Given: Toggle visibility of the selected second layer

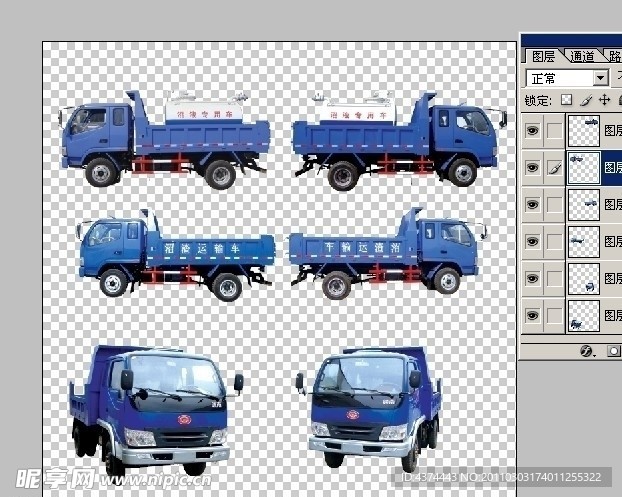Looking at the screenshot, I should pyautogui.click(x=532, y=167).
